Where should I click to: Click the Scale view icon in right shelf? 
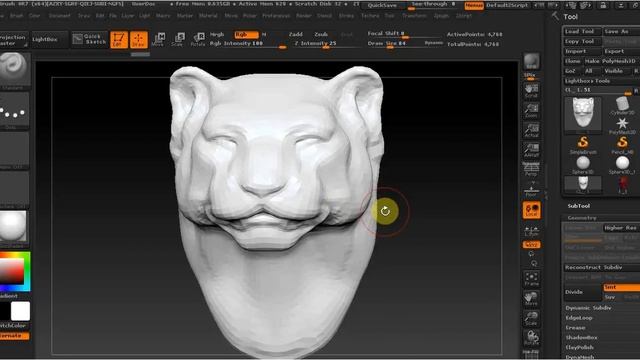(531, 318)
